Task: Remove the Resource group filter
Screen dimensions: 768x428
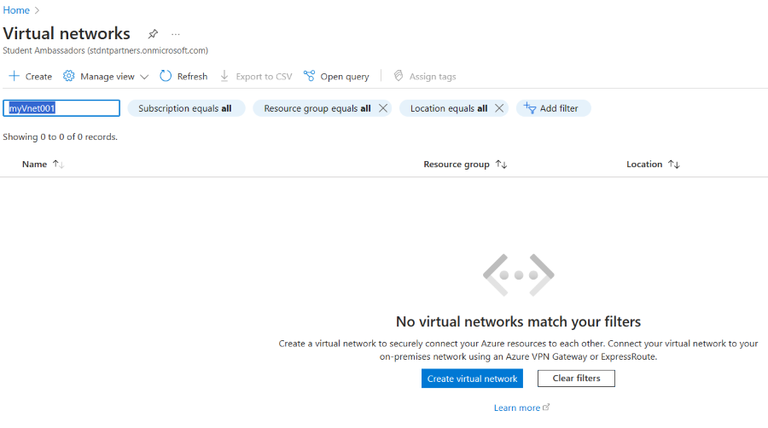Action: click(x=383, y=108)
